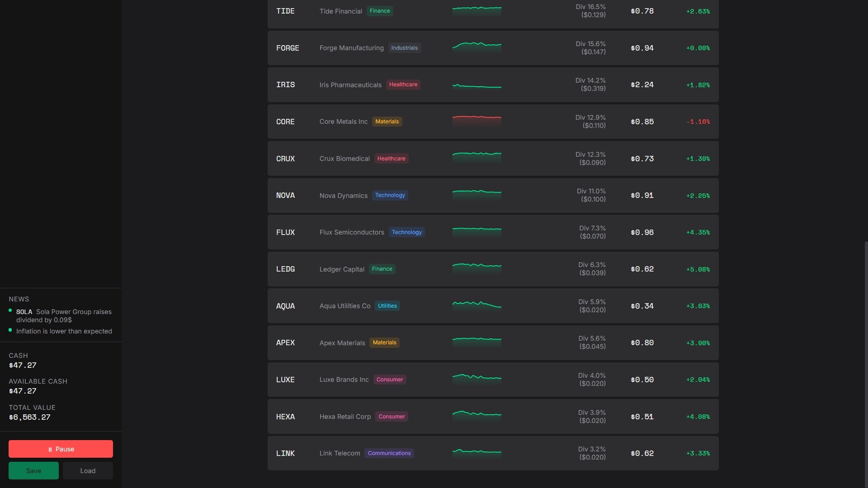Select the LEDG ticker symbol
Image resolution: width=868 pixels, height=488 pixels.
(285, 269)
